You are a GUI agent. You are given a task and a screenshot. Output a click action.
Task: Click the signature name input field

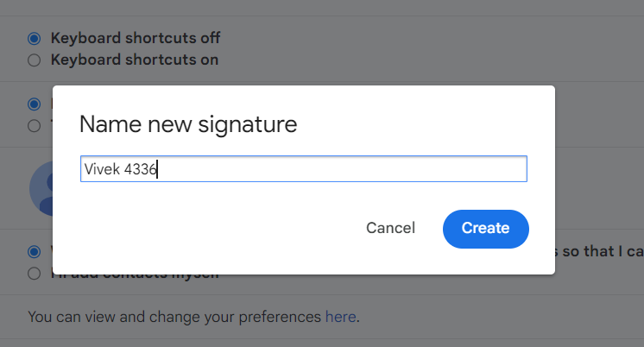345,169
